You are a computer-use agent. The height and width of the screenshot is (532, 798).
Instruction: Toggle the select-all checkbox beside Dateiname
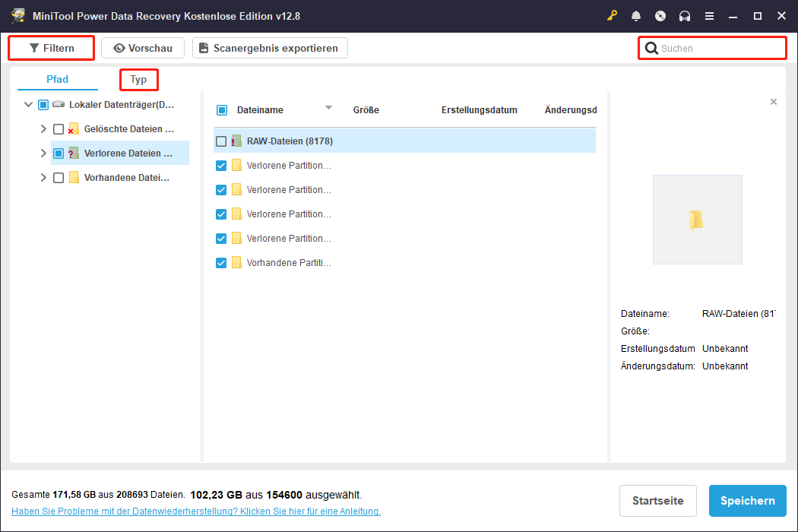222,110
